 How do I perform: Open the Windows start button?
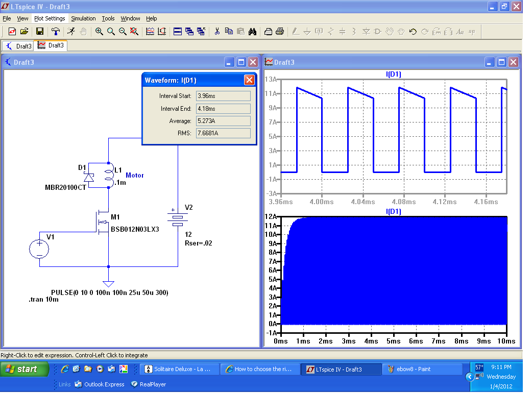[25, 369]
